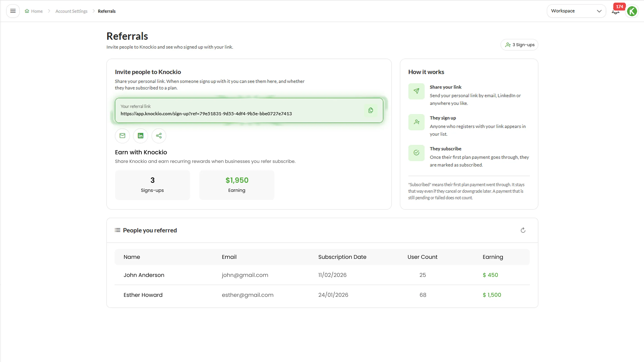Refresh the People you referred list
Screen dimensions: 644x362
523,230
